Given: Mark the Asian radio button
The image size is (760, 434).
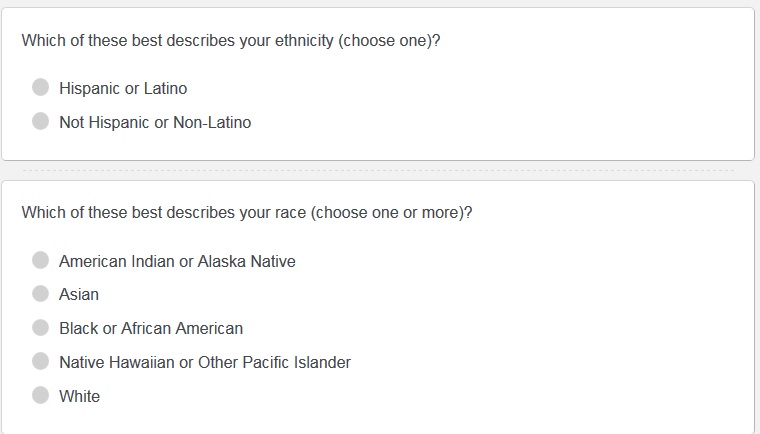Looking at the screenshot, I should coord(40,294).
